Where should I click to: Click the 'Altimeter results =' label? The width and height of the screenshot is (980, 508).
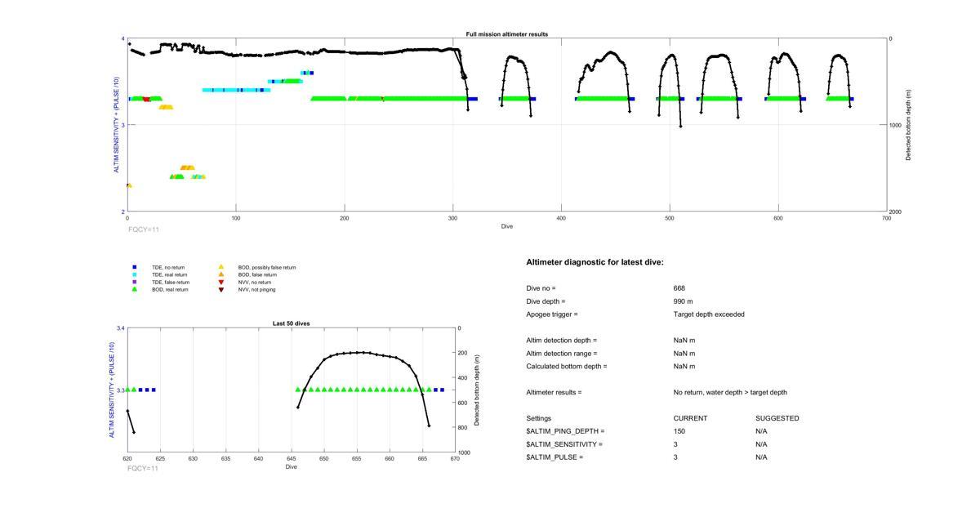555,393
